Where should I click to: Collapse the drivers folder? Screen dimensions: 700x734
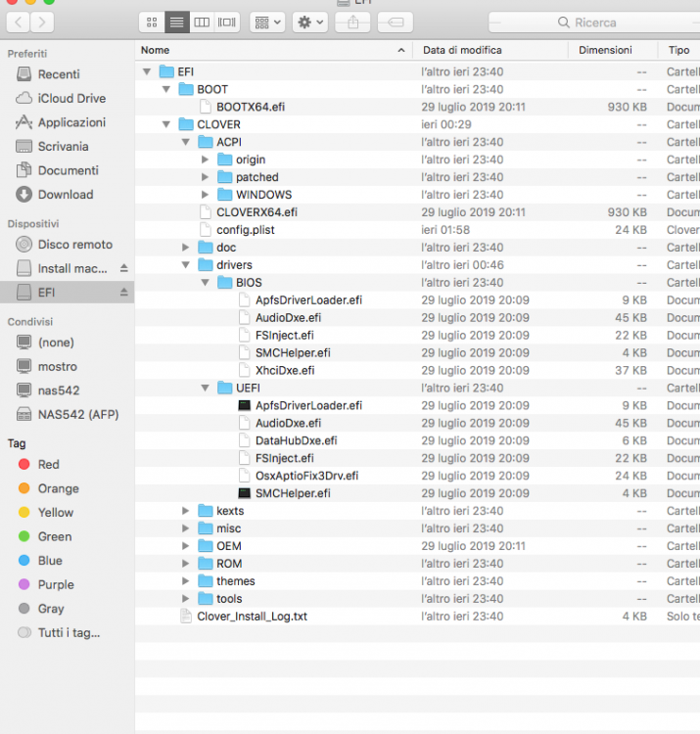[186, 264]
